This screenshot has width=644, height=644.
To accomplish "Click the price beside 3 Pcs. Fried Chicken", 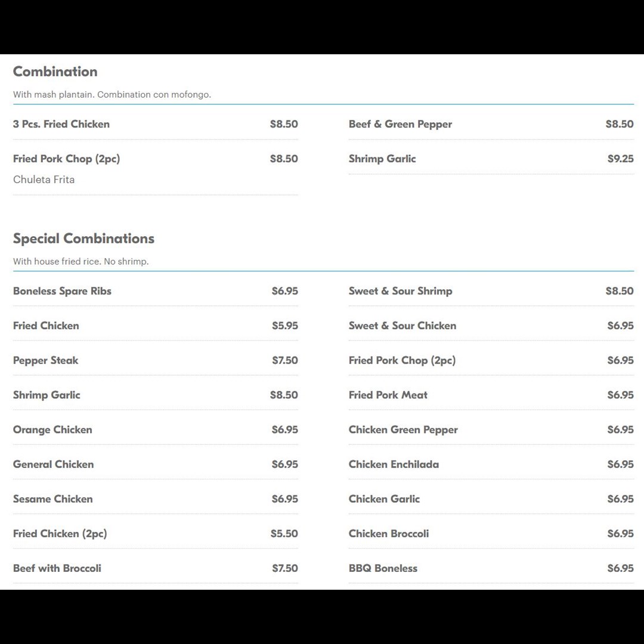I will point(284,124).
